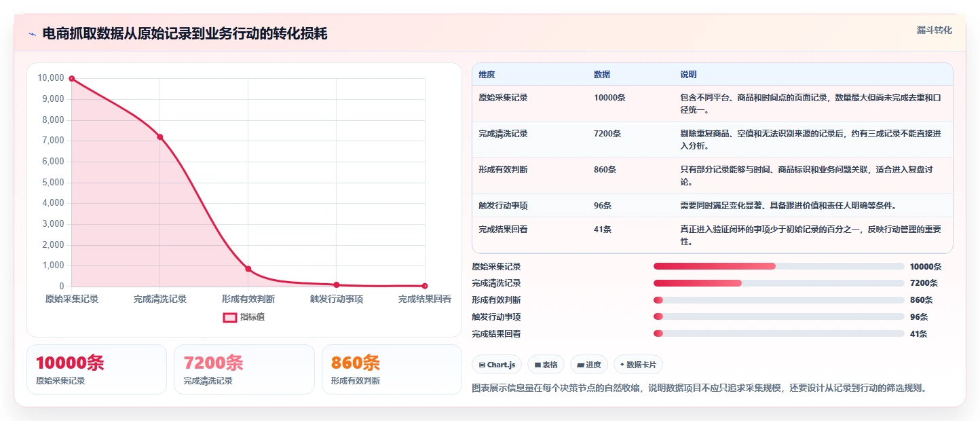Click the 原始采集记录 progress bar

[778, 266]
